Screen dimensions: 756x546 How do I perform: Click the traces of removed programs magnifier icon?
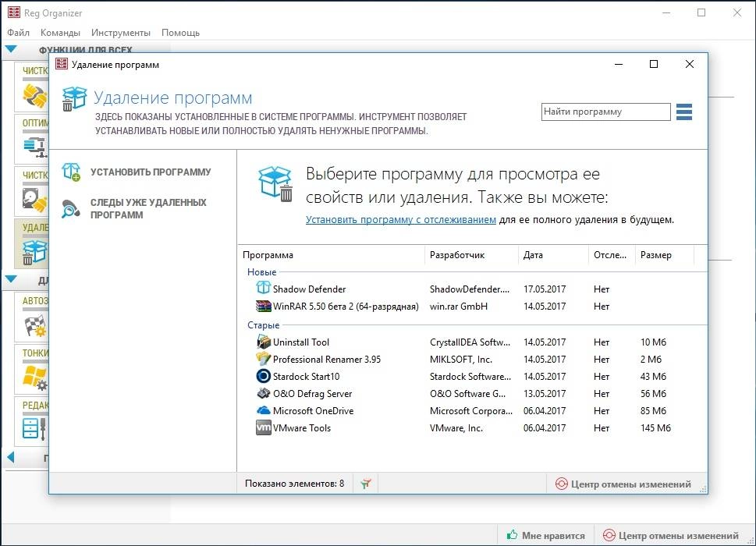(x=71, y=209)
